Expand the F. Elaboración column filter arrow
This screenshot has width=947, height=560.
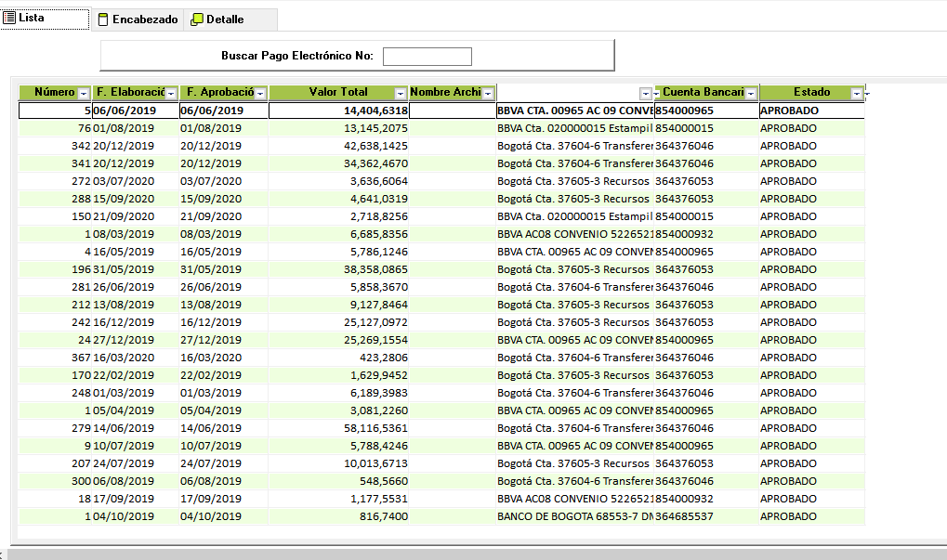(x=172, y=94)
